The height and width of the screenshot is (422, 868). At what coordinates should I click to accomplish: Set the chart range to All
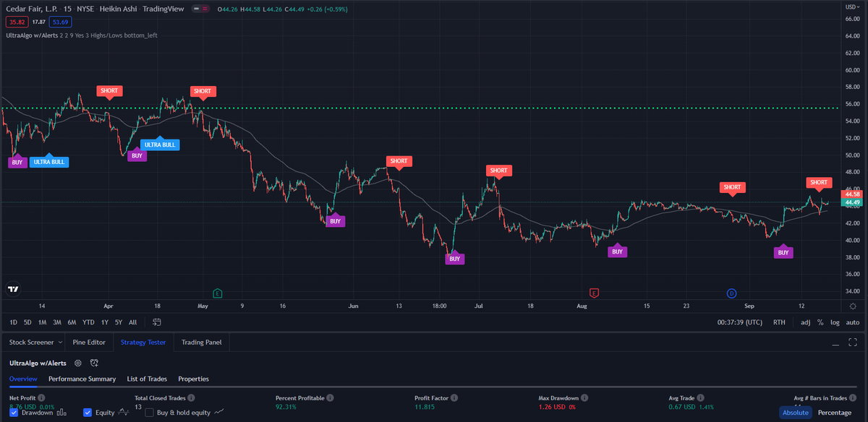coord(132,322)
